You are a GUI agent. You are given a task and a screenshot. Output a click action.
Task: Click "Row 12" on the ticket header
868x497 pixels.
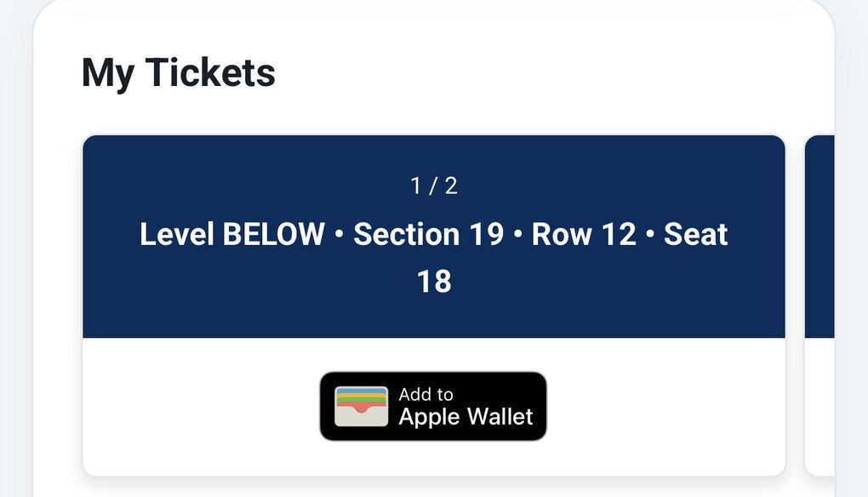pos(584,234)
